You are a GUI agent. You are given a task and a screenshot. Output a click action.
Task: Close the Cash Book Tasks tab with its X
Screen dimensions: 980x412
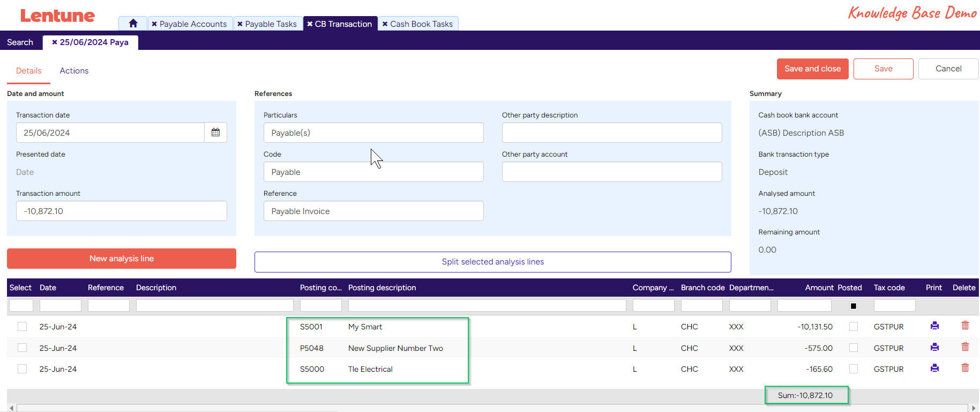(385, 24)
